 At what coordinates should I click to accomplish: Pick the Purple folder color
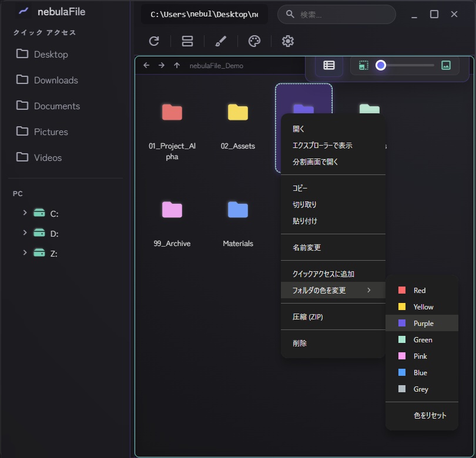(x=422, y=323)
